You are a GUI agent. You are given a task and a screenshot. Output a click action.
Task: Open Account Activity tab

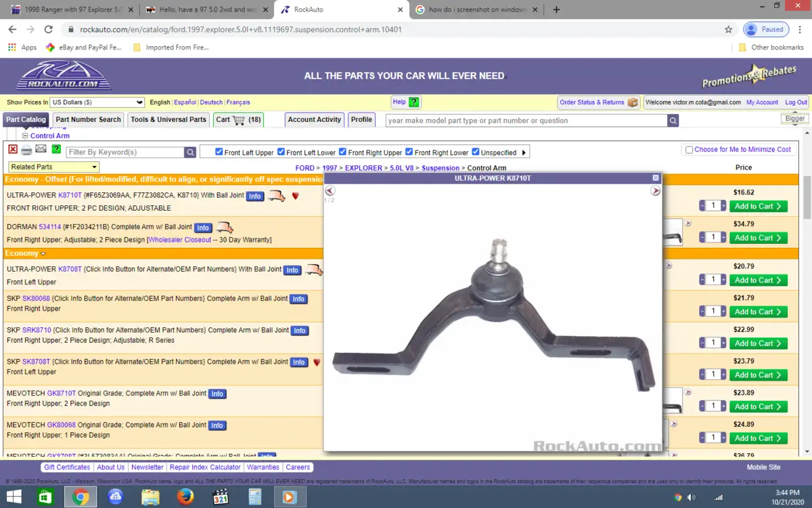pos(315,120)
